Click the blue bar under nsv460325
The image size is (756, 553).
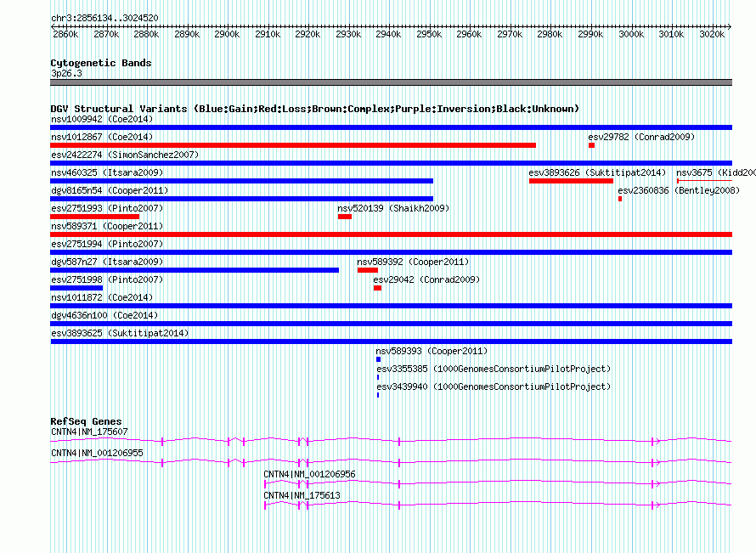(x=241, y=181)
